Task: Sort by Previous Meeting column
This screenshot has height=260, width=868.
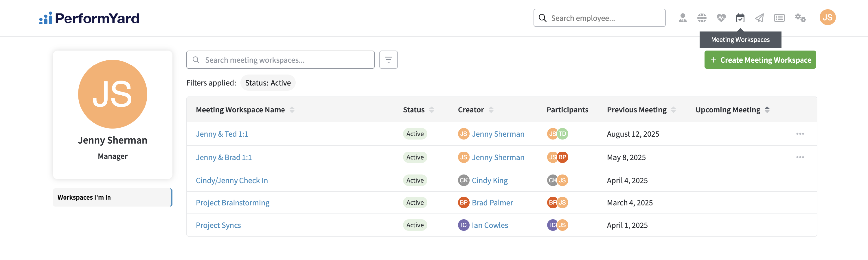Action: (x=673, y=110)
